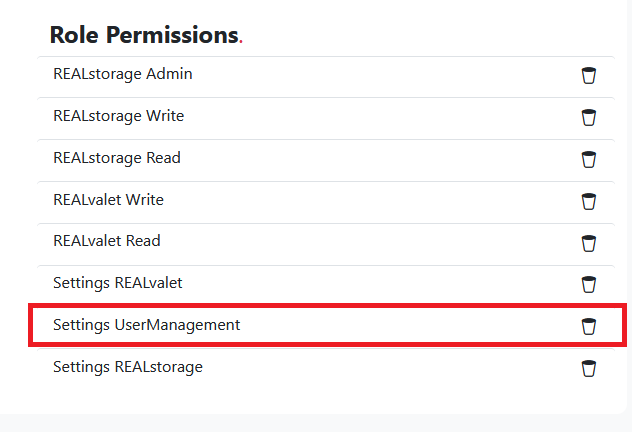Click trash icon for REALstorage Read
The height and width of the screenshot is (432, 632).
pos(588,159)
